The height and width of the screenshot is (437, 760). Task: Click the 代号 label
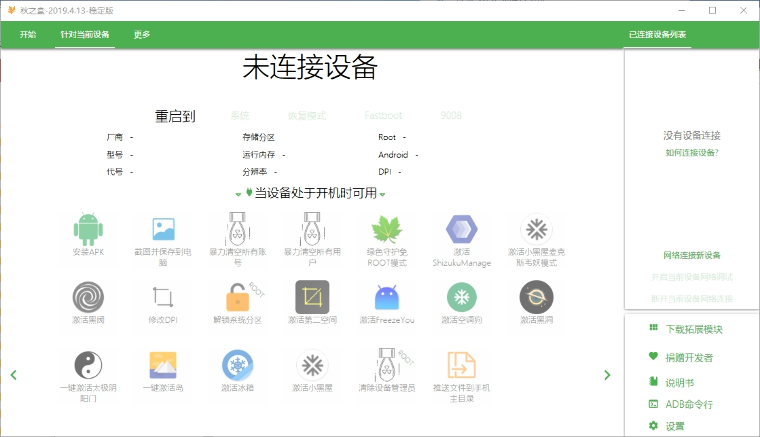coord(115,172)
